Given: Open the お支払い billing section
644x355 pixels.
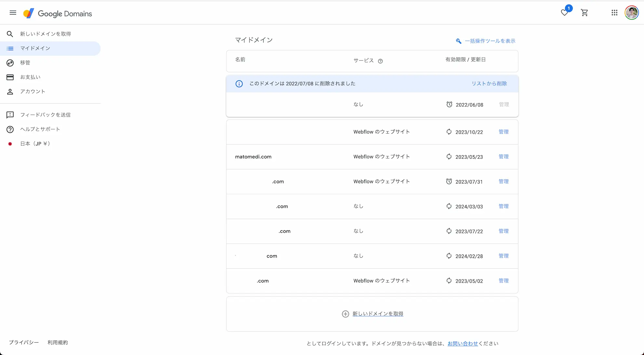Looking at the screenshot, I should [x=30, y=77].
